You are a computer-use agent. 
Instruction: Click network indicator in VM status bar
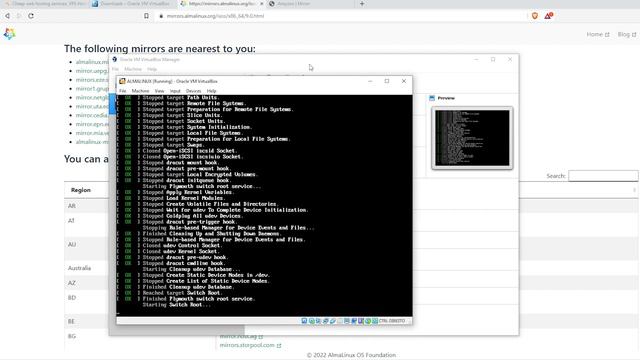(x=325, y=321)
